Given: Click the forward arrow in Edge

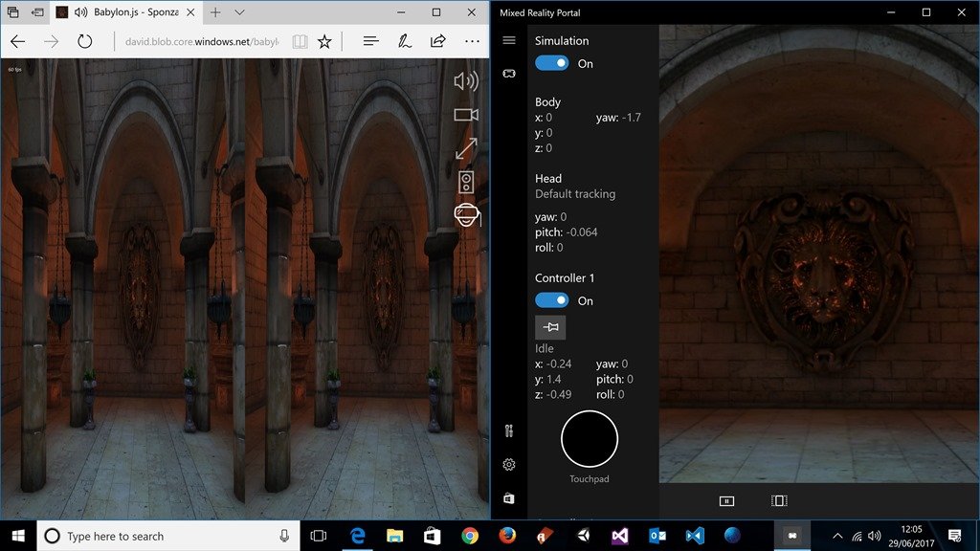Looking at the screenshot, I should pyautogui.click(x=52, y=42).
